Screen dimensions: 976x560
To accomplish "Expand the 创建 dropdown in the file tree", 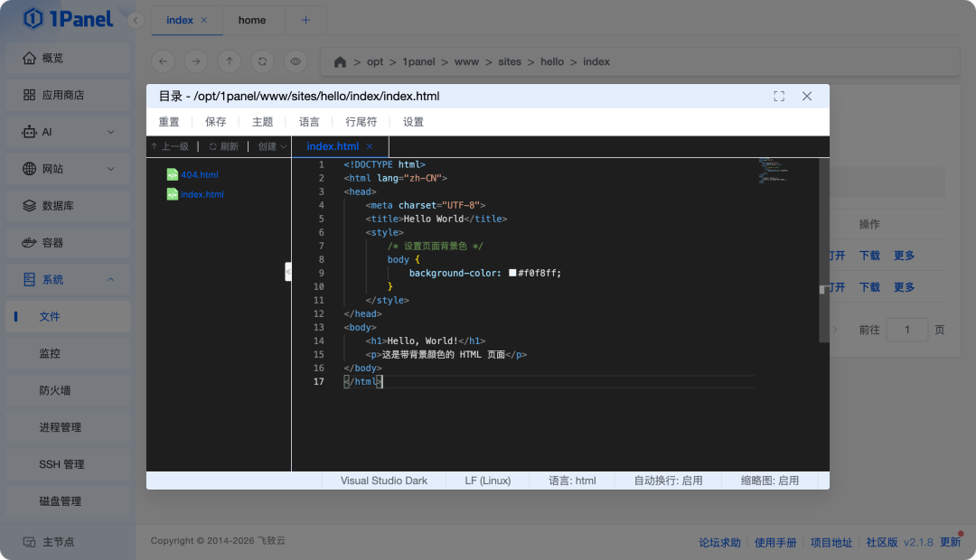I will (272, 146).
